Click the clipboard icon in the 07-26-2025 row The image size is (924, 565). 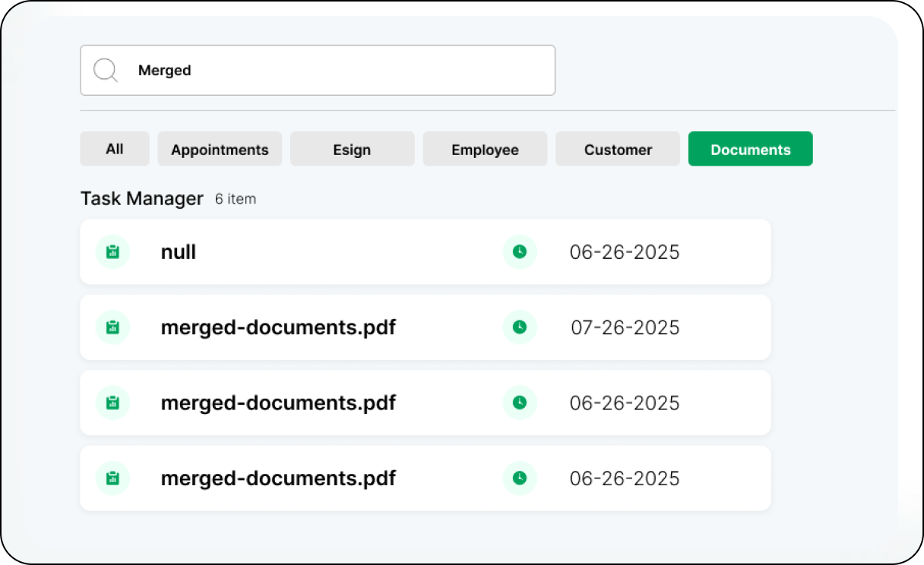tap(112, 327)
